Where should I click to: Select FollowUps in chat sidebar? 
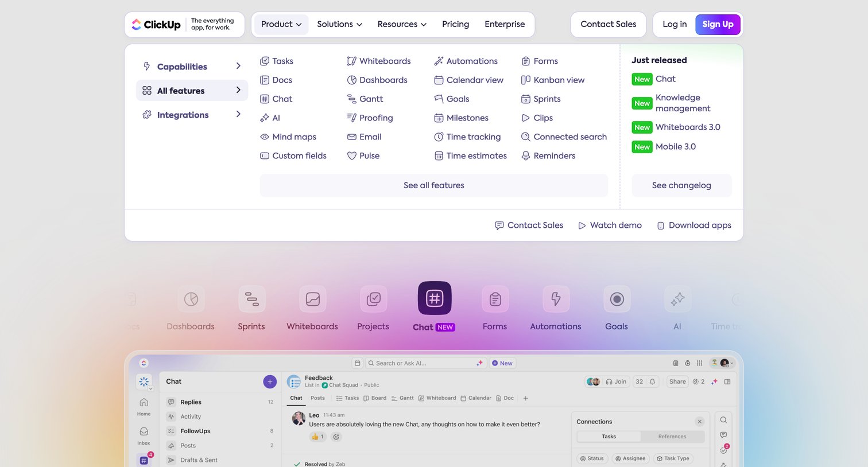click(220, 431)
